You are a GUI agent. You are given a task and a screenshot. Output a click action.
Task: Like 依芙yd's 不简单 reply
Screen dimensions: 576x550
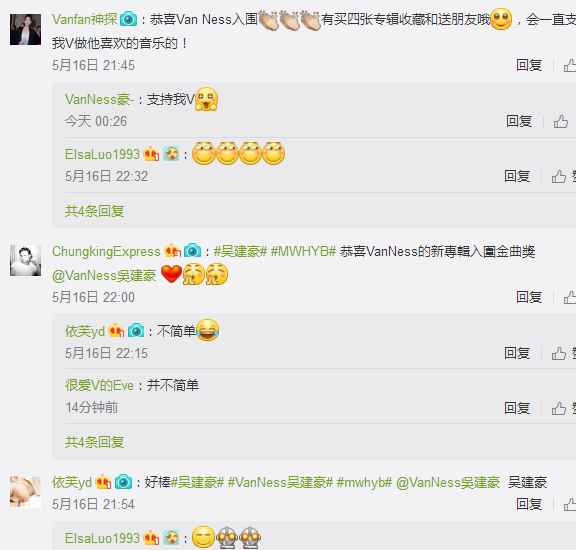[558, 353]
